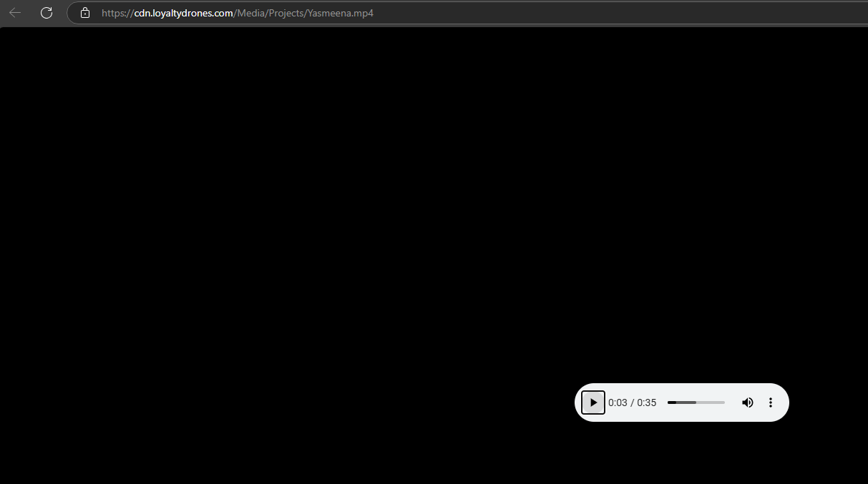868x484 pixels.
Task: Go back with the browser back arrow
Action: 15,13
